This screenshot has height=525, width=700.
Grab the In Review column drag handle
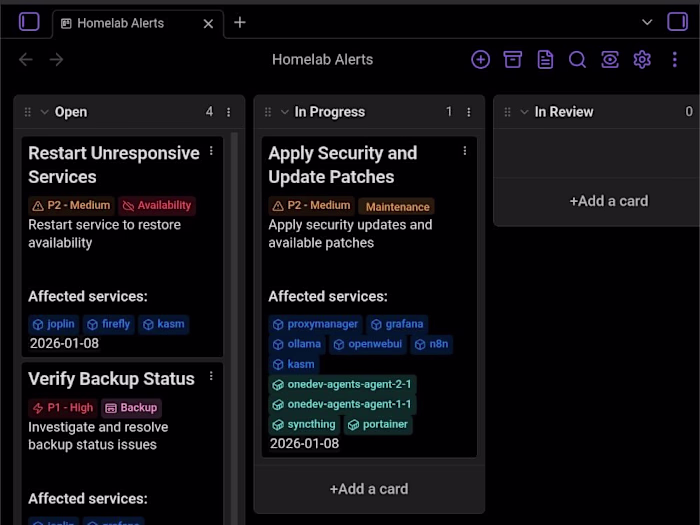click(x=508, y=112)
